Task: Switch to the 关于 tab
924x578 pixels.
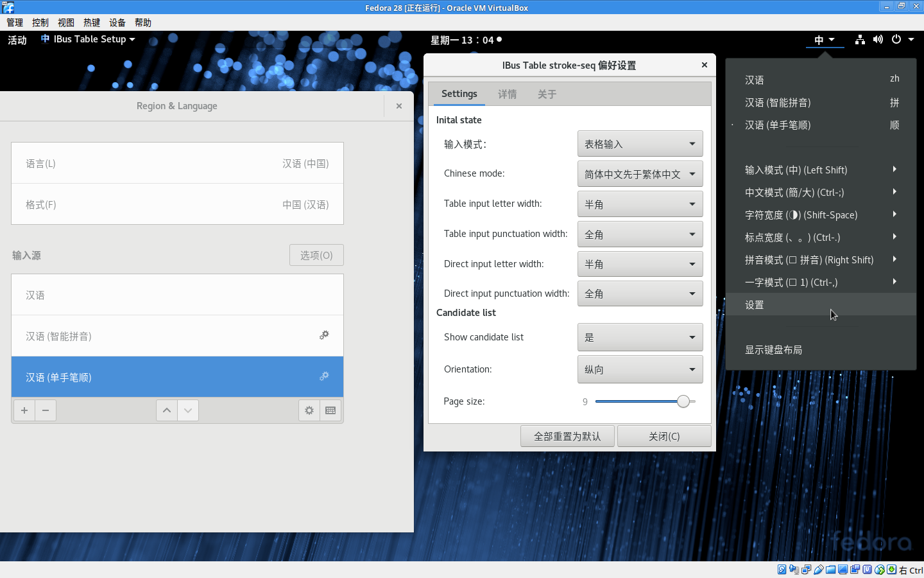Action: pyautogui.click(x=547, y=94)
